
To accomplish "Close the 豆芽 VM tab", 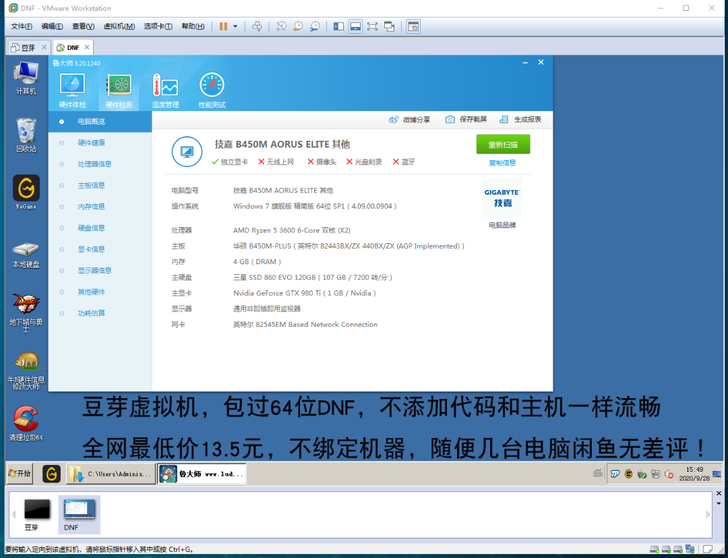I will pyautogui.click(x=44, y=47).
